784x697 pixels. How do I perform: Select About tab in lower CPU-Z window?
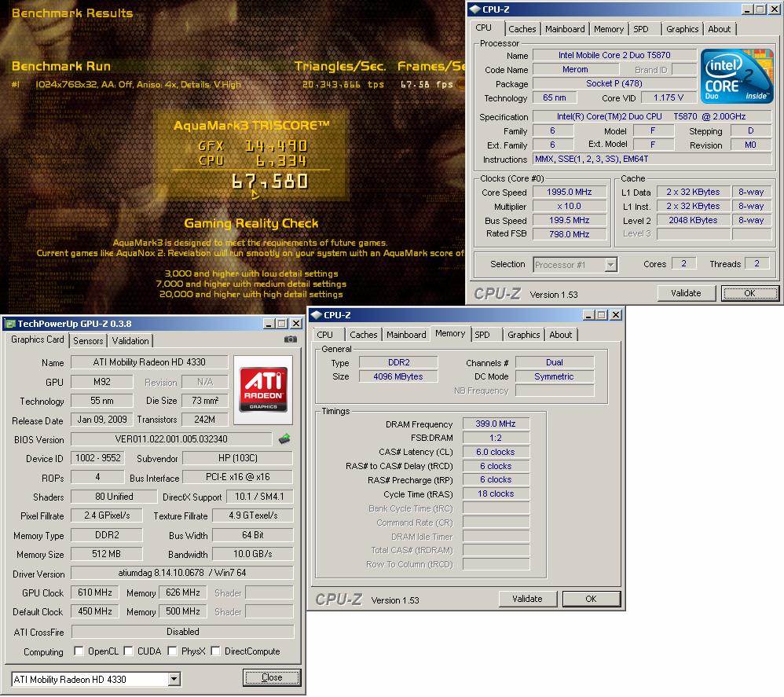coord(560,335)
